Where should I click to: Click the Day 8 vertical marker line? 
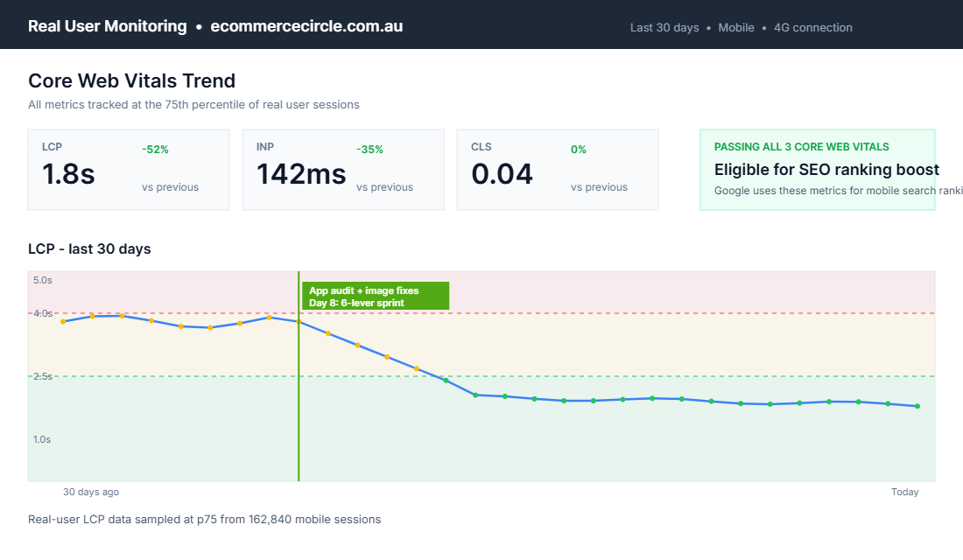tap(299, 375)
